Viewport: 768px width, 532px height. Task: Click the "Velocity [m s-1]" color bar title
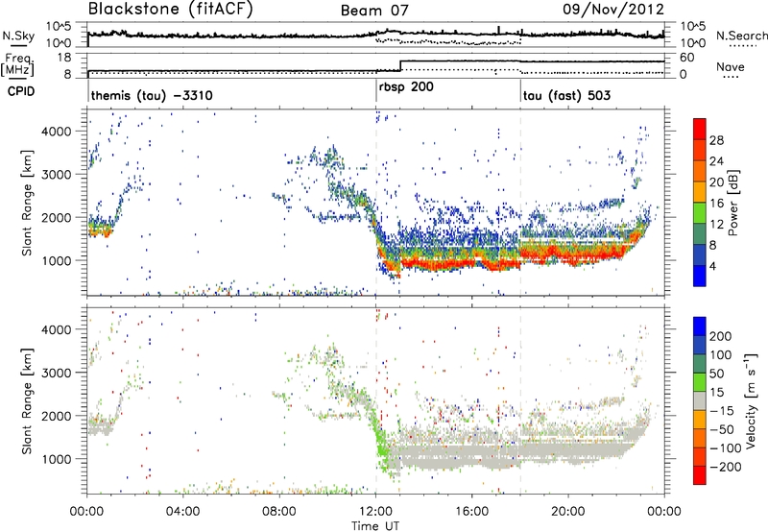click(750, 400)
